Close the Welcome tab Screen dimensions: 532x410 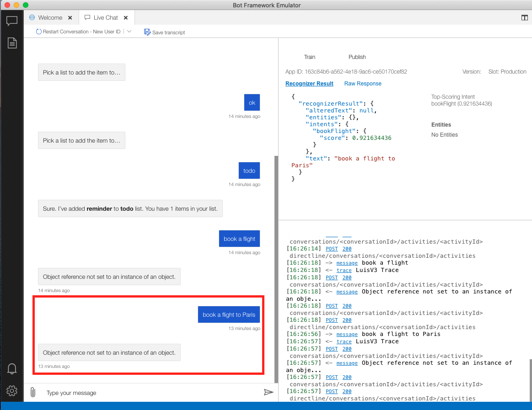[x=70, y=18]
